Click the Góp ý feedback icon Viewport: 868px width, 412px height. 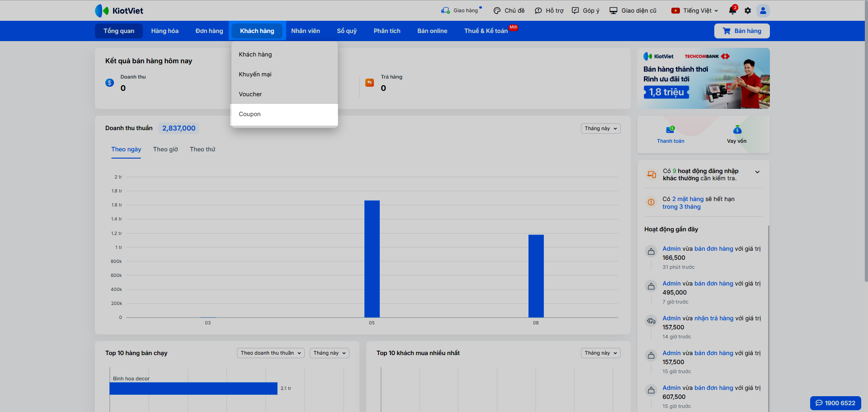[575, 10]
